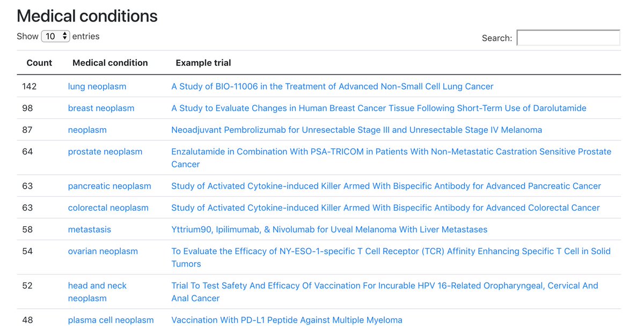Sort table by Count column header
The height and width of the screenshot is (335, 644).
(x=39, y=63)
